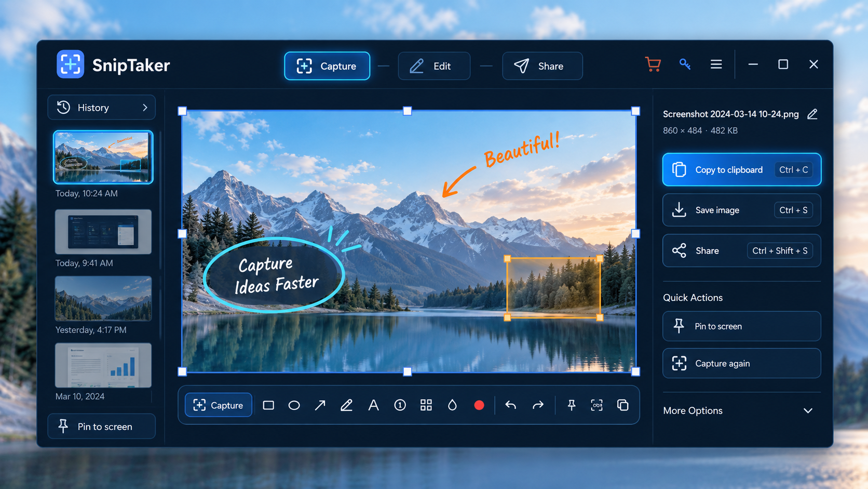Screen dimensions: 868x489
Task: Click Copy to clipboard button
Action: point(742,169)
